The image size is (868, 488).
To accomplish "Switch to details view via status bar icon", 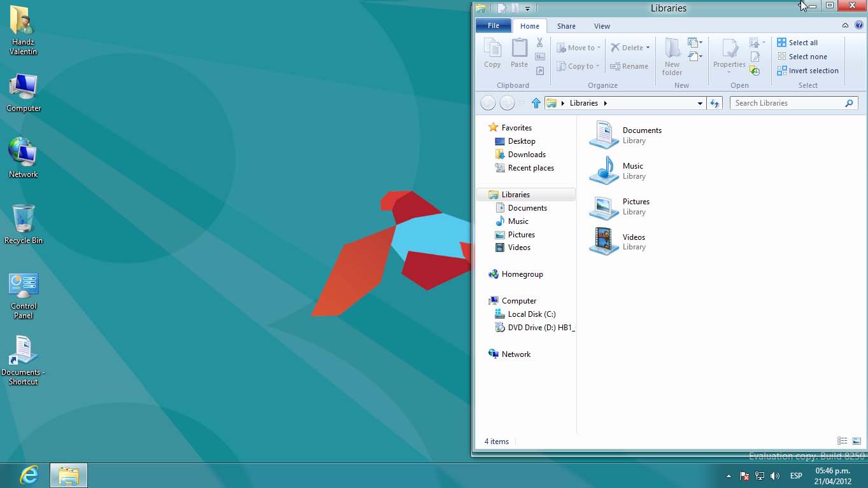I will 842,441.
